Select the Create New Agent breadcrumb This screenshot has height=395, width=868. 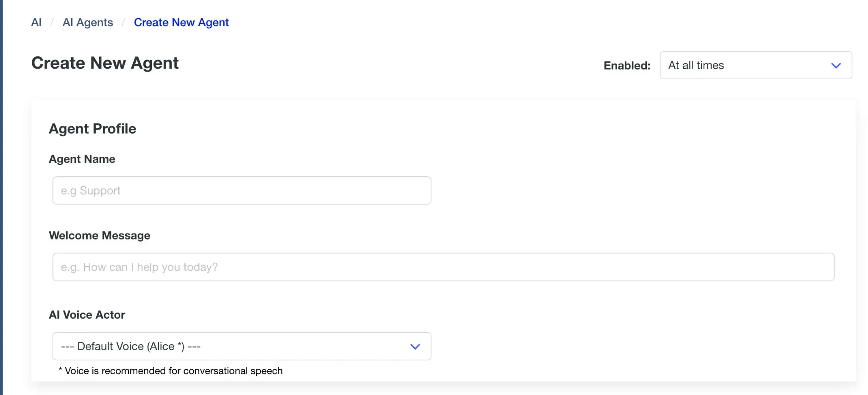point(181,22)
